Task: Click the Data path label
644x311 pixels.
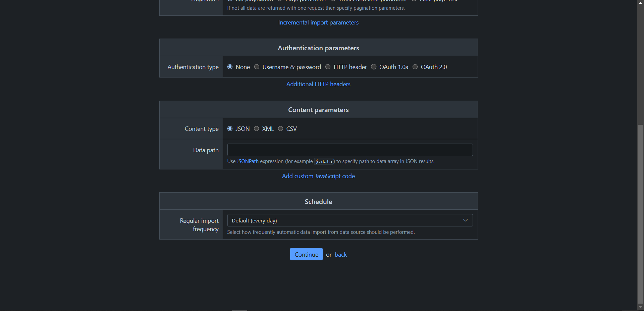Action: pos(206,150)
